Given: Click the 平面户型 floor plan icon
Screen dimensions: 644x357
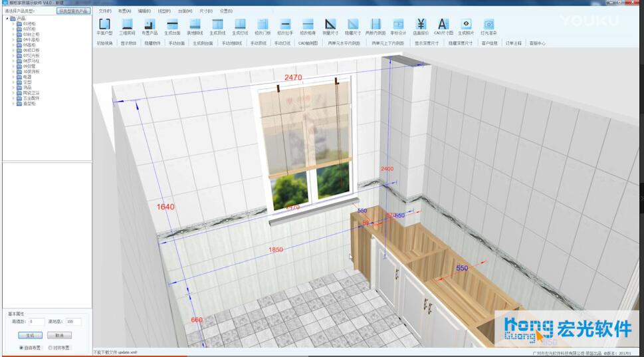Looking at the screenshot, I should [104, 25].
